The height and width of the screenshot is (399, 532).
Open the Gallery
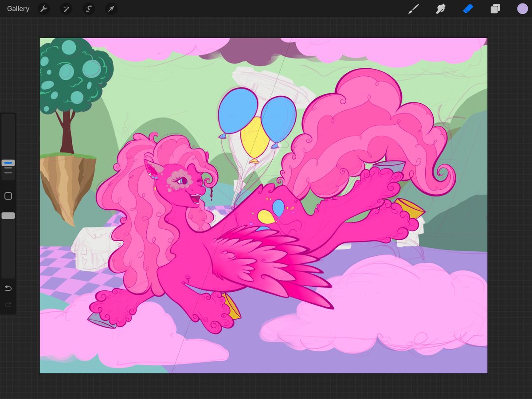18,9
